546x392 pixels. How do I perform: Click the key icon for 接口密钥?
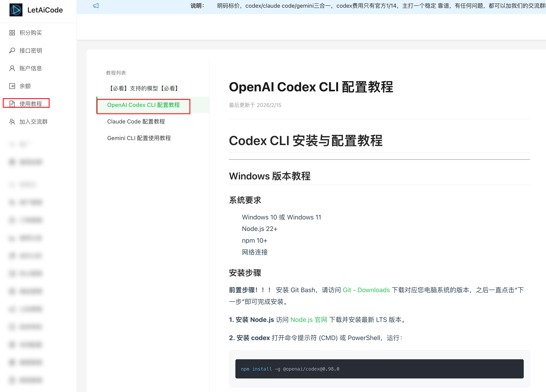(12, 51)
